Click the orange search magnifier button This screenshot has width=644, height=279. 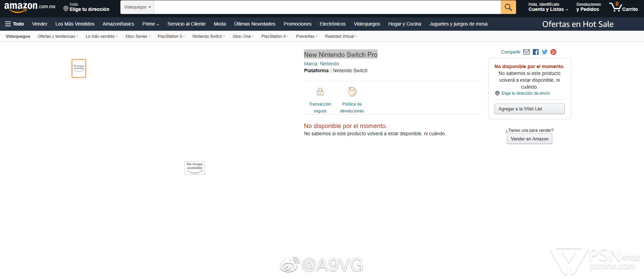(x=508, y=7)
